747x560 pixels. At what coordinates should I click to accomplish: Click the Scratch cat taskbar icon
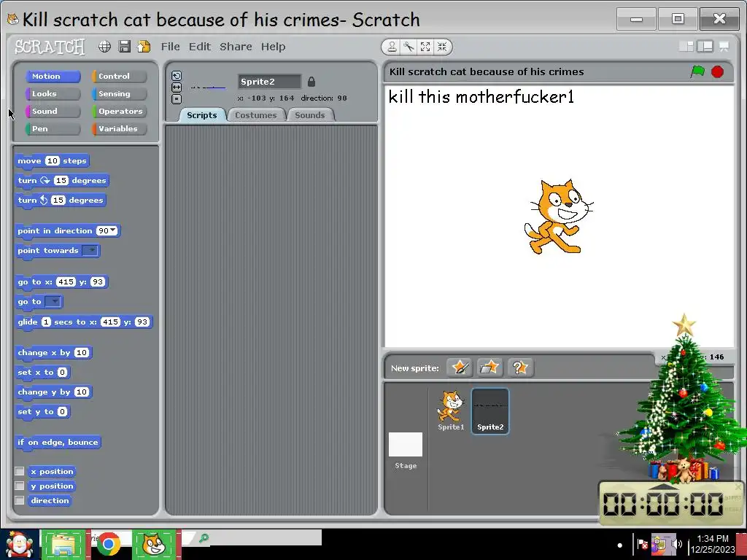tap(154, 544)
